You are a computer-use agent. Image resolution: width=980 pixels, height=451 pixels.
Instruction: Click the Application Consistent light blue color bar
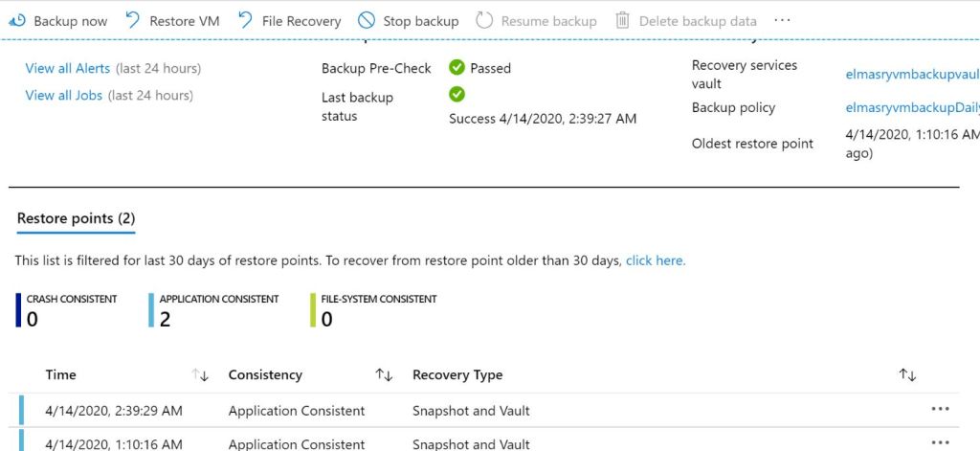pyautogui.click(x=151, y=311)
